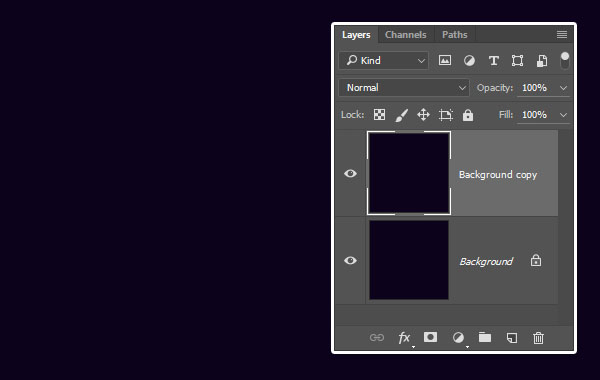600x380 pixels.
Task: Switch to the Paths tab
Action: 455,35
